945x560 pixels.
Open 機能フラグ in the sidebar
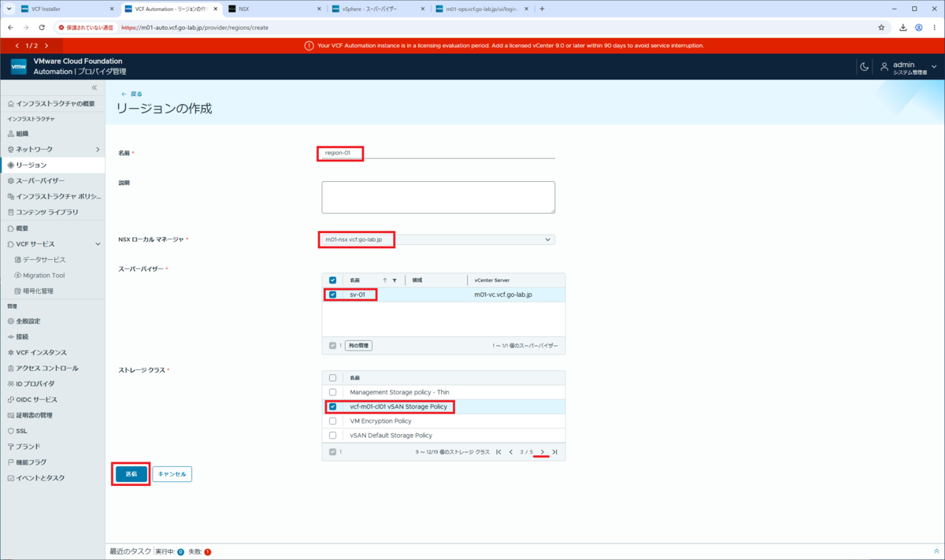pos(31,462)
